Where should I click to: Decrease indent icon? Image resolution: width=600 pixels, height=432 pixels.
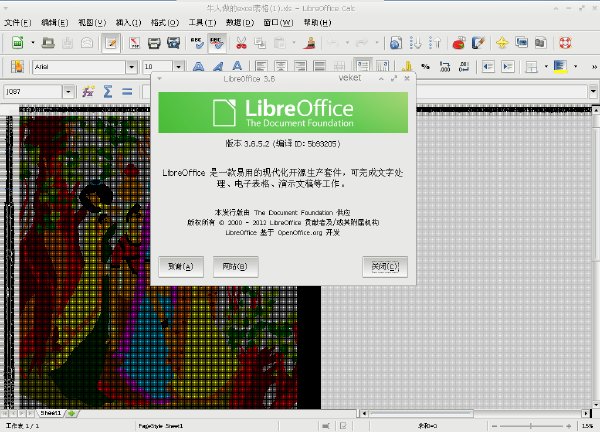(x=488, y=67)
